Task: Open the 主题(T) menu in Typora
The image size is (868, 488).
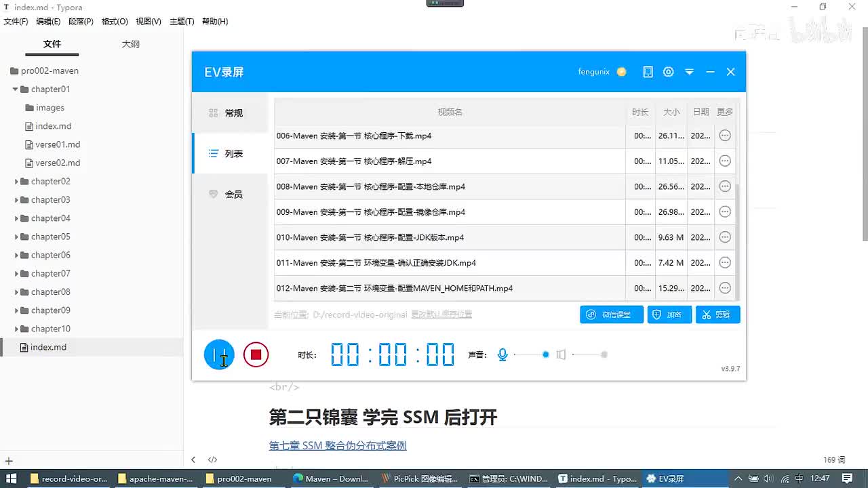Action: click(182, 22)
